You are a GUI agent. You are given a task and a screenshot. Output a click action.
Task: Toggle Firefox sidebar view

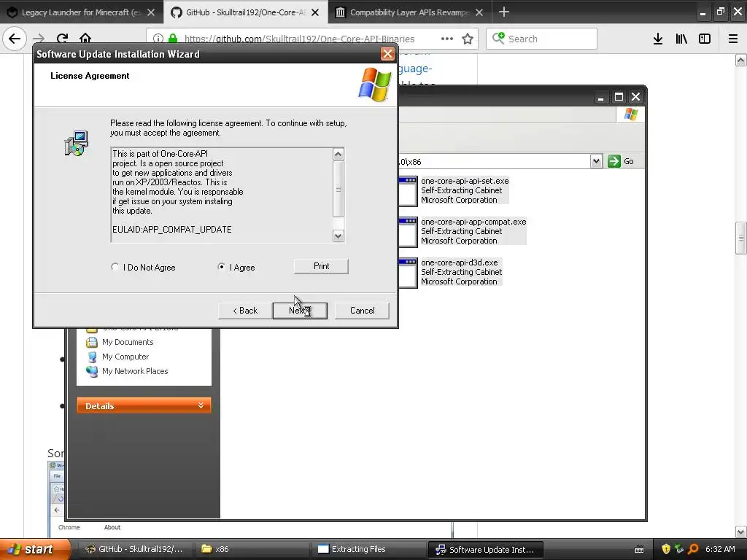(705, 39)
